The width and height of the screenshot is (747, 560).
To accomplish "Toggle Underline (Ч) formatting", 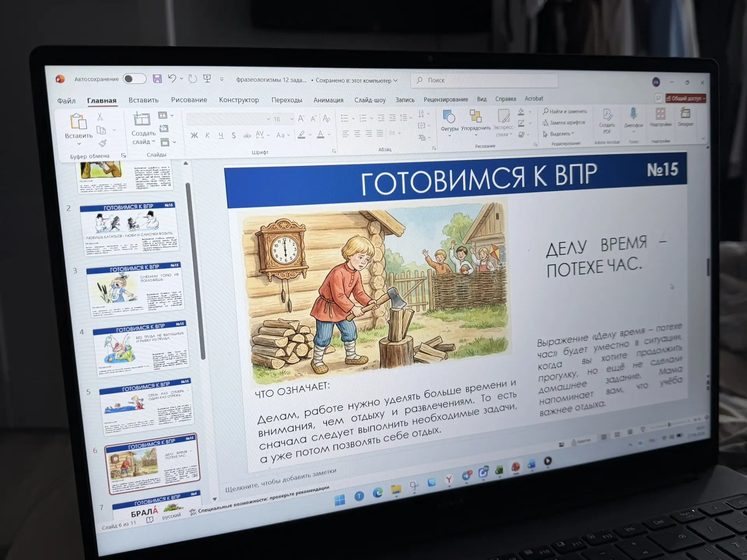I will 221,135.
